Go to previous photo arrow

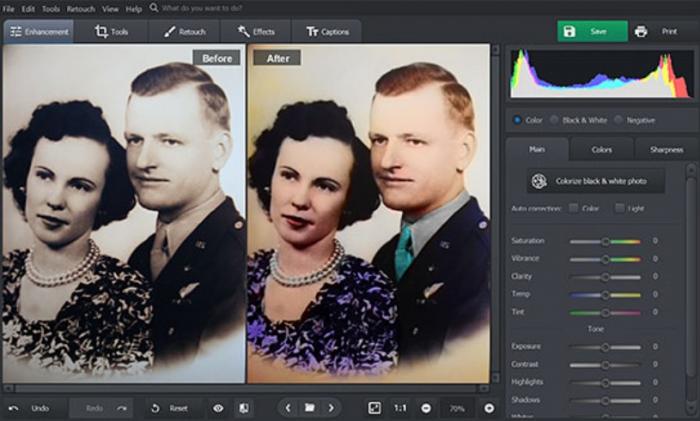pyautogui.click(x=288, y=408)
